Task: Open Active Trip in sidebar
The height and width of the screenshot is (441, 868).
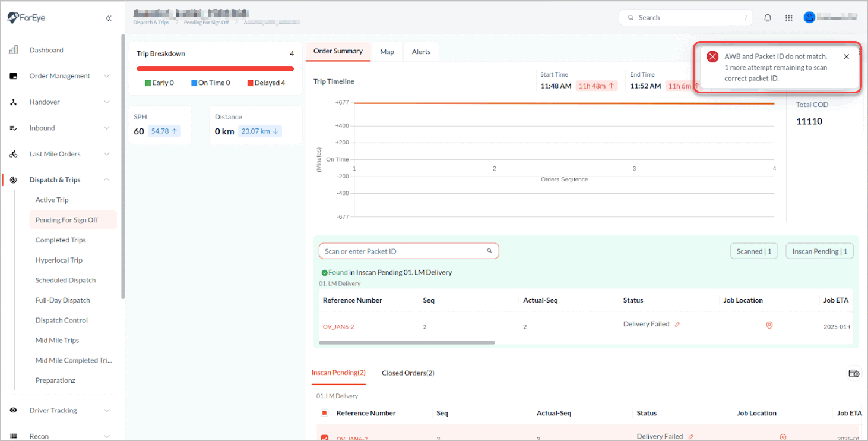Action: coord(52,200)
